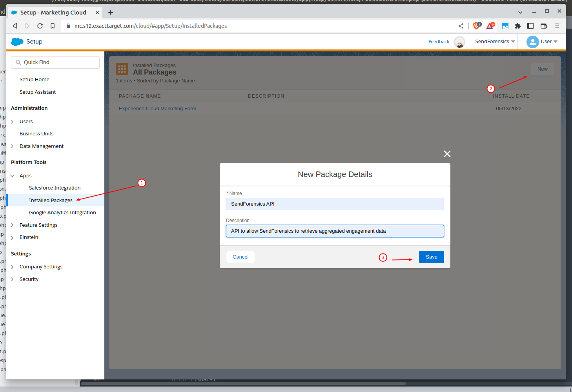The height and width of the screenshot is (392, 572).
Task: Click the Setup app title
Action: tap(34, 42)
